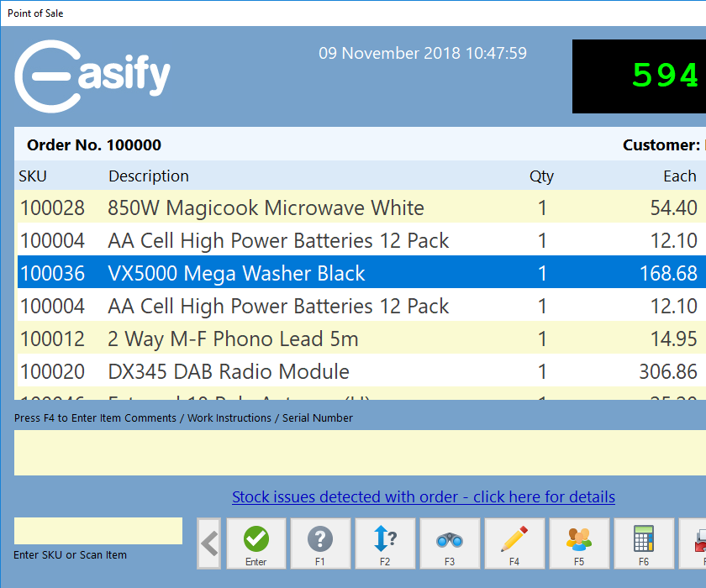This screenshot has width=706, height=588.
Task: Click the F1 question mark help icon
Action: [320, 543]
